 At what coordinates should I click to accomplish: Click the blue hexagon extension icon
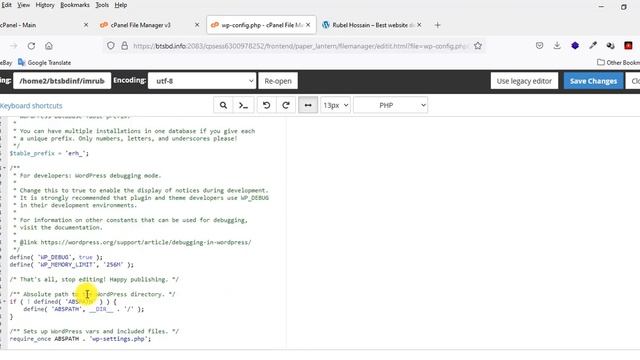[x=575, y=46]
